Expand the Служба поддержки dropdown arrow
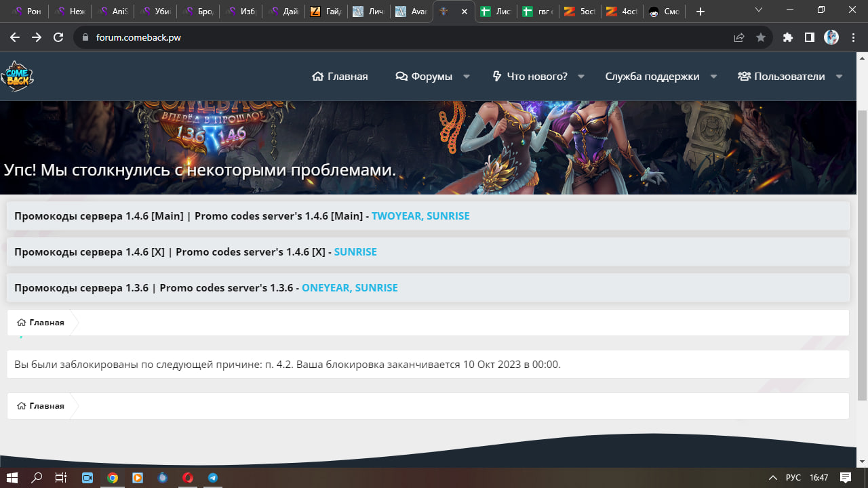Image resolution: width=868 pixels, height=488 pixels. [713, 77]
